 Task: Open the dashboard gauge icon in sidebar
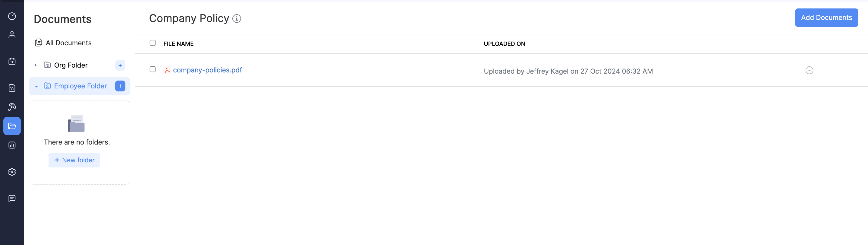12,16
